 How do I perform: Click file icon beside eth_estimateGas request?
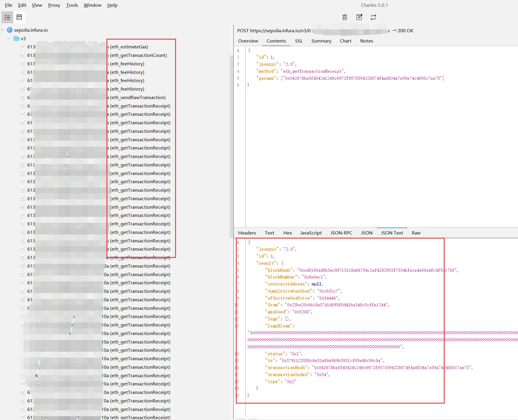tap(23, 47)
